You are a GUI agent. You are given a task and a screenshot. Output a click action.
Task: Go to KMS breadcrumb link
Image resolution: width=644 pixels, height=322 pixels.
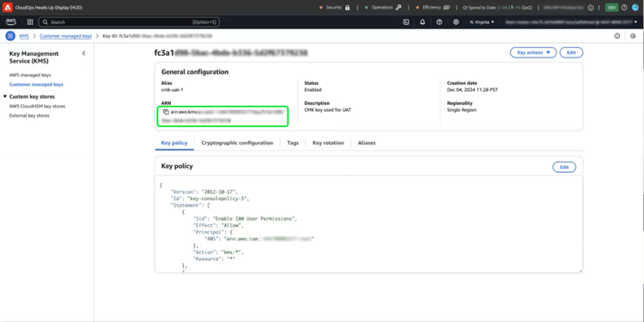24,36
